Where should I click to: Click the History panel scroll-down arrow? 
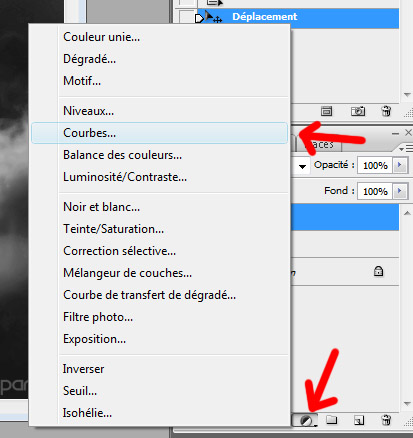coord(407,95)
